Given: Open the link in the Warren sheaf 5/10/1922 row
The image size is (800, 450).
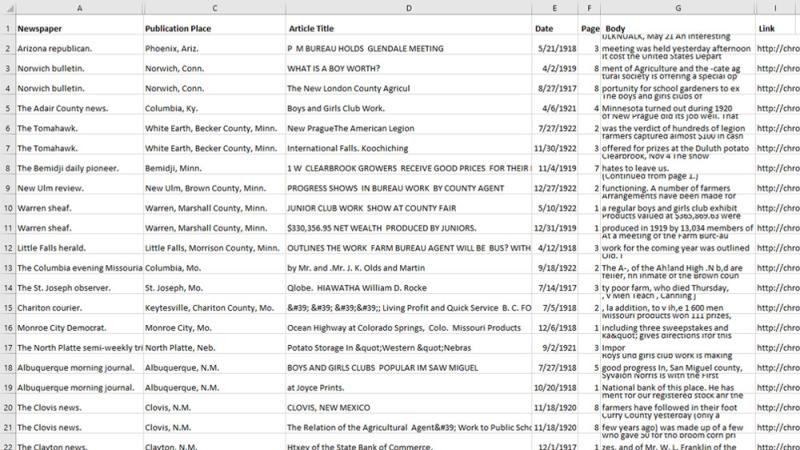Looking at the screenshot, I should pos(778,208).
